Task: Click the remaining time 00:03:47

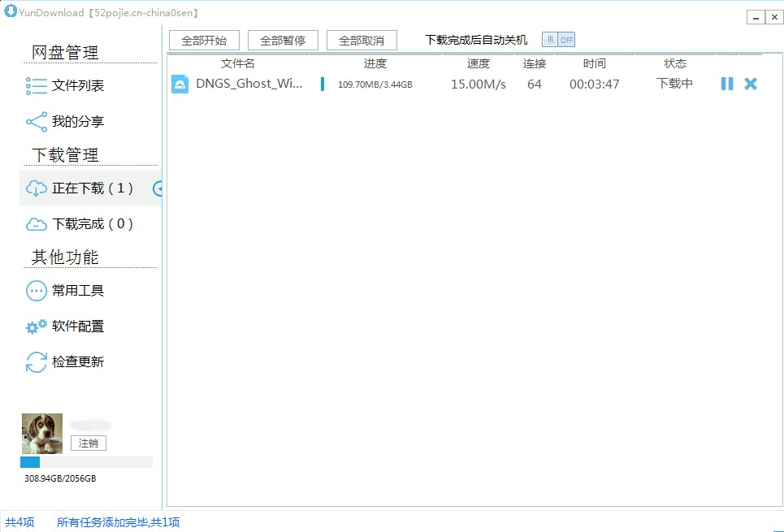Action: tap(595, 84)
